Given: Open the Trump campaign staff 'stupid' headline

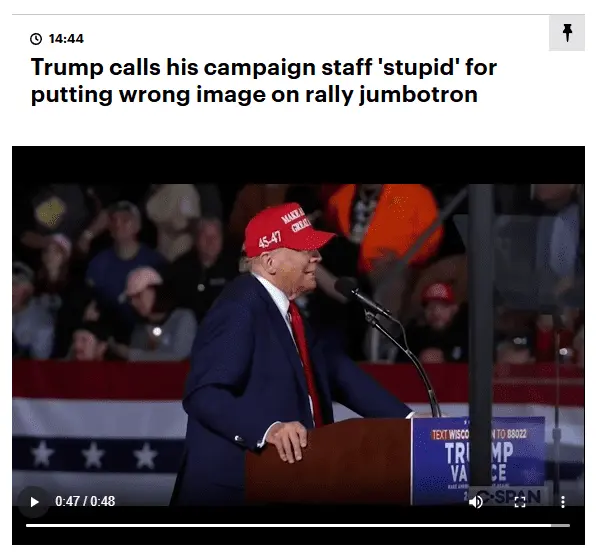Looking at the screenshot, I should [264, 81].
